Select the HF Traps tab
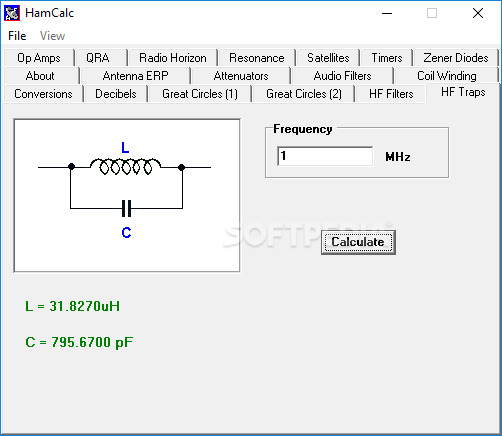 click(463, 92)
